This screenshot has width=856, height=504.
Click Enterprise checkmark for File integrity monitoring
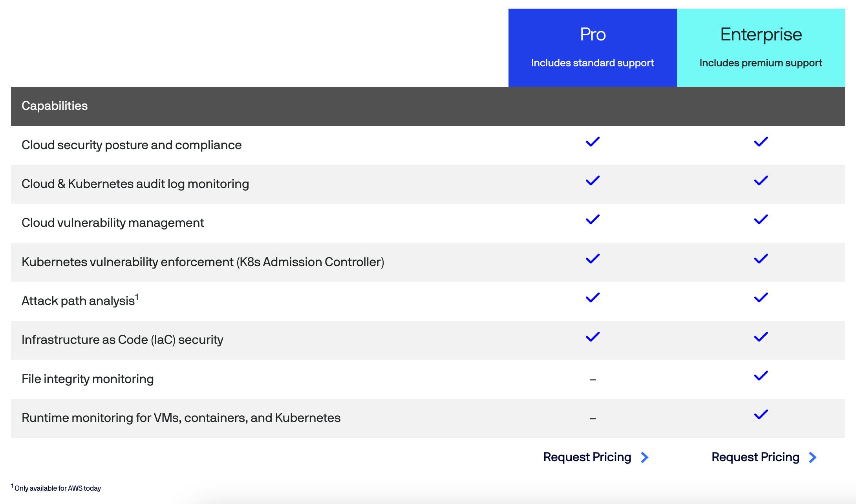point(761,376)
